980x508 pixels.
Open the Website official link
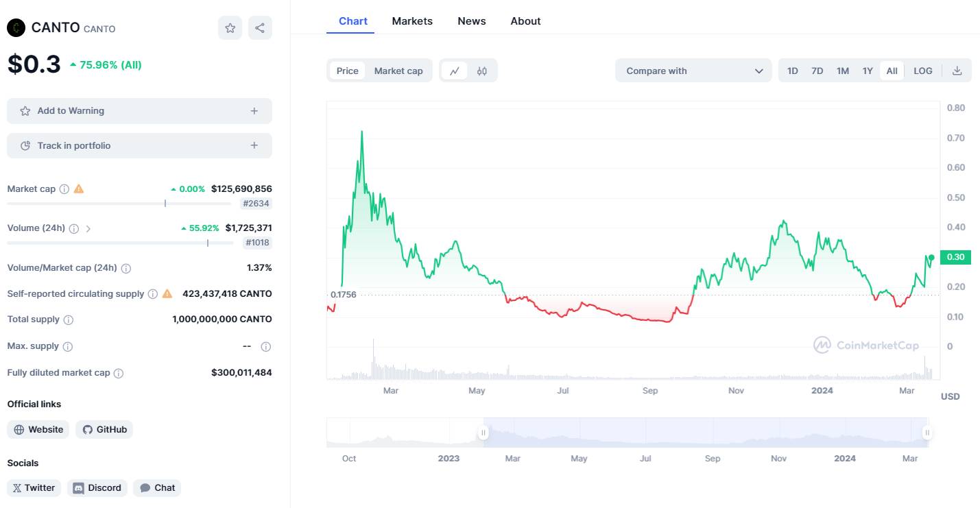pyautogui.click(x=38, y=429)
